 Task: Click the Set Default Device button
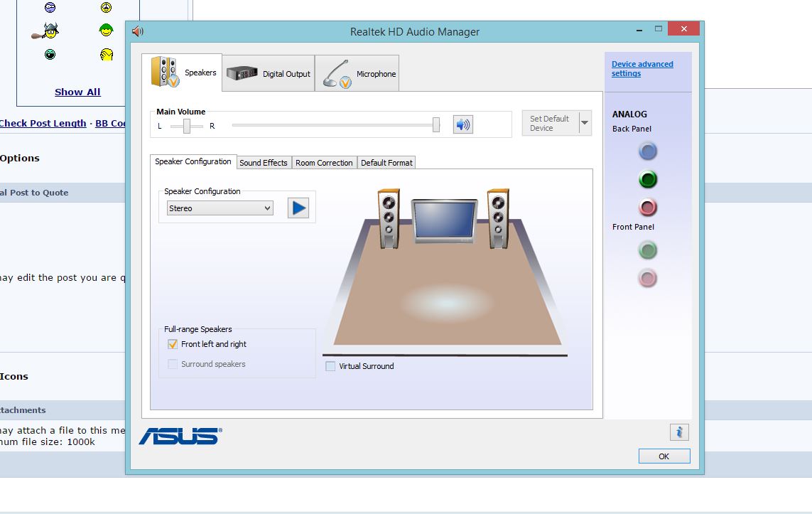click(x=550, y=123)
